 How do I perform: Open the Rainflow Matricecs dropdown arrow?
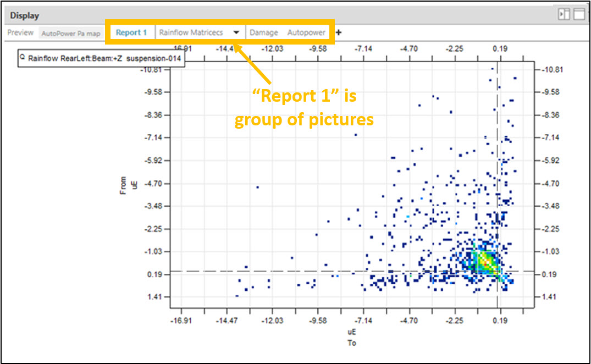pyautogui.click(x=236, y=32)
